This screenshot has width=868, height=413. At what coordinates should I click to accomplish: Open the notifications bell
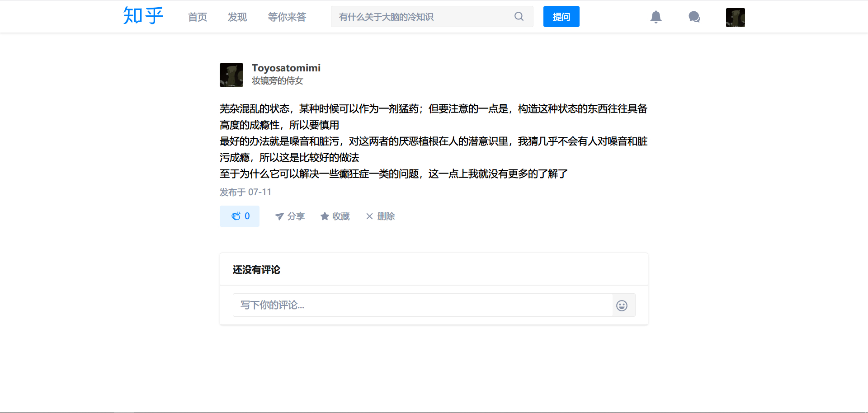(656, 17)
